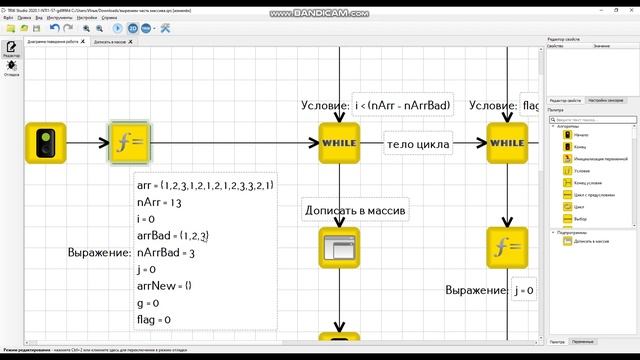Switch to the Палитра tab at bottom

557,342
